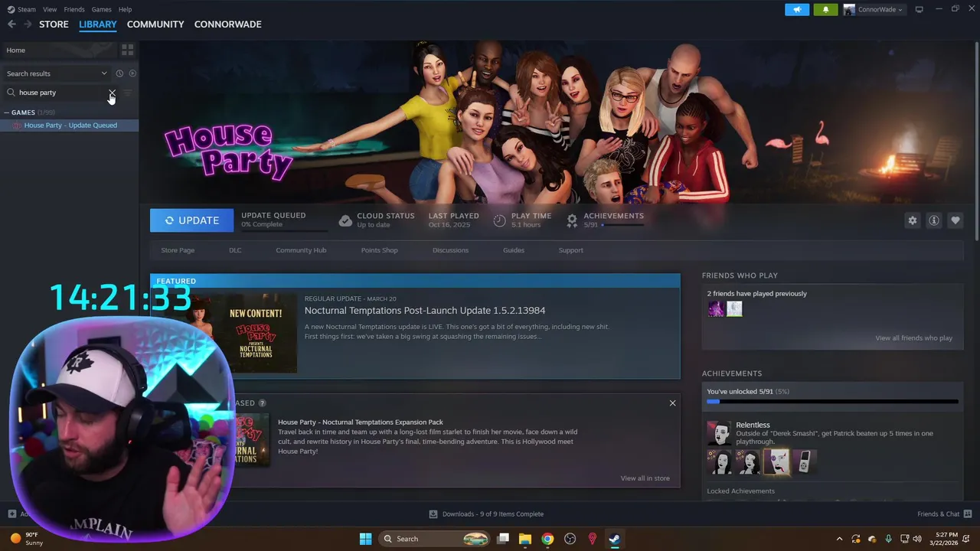Open Google Chrome from taskbar

(547, 539)
